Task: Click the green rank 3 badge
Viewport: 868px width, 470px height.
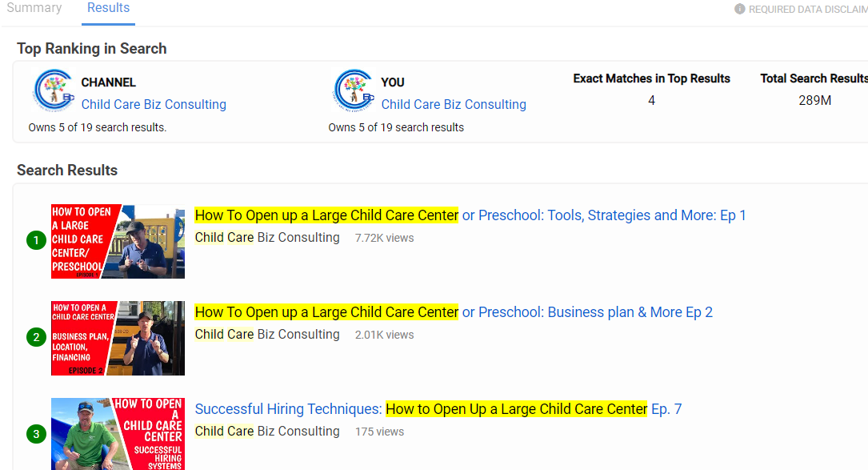Action: (36, 435)
